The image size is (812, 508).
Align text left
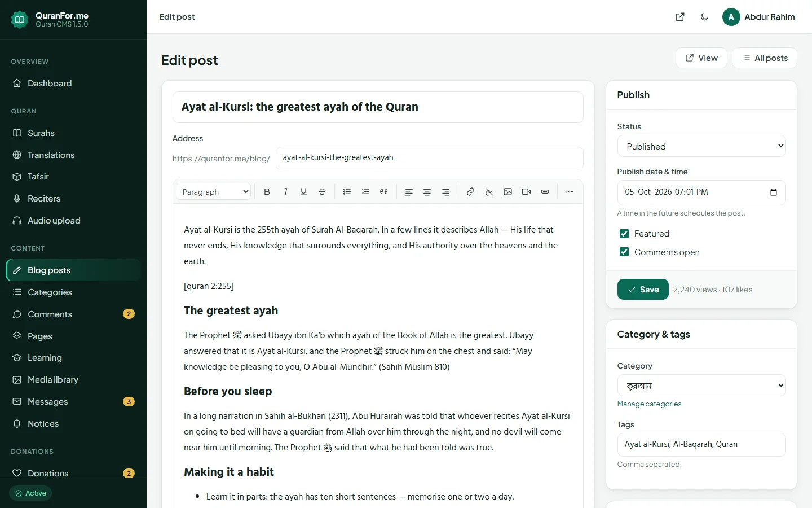point(409,192)
